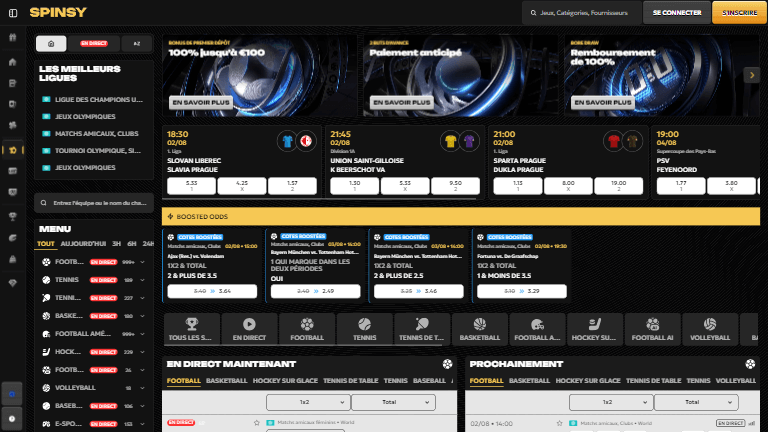The width and height of the screenshot is (768, 432).
Task: Click En savoir plus on Paiement anticipé banner
Action: point(402,102)
